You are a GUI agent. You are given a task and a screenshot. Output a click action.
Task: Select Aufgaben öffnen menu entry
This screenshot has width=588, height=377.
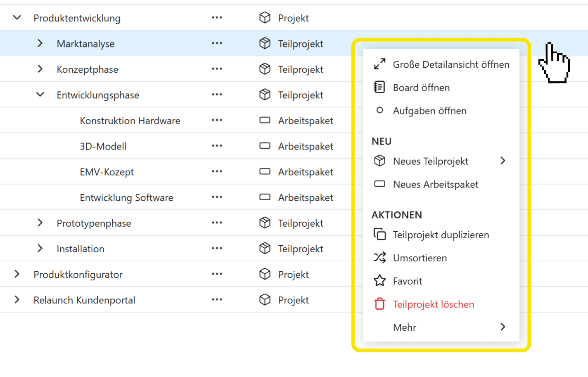point(429,111)
